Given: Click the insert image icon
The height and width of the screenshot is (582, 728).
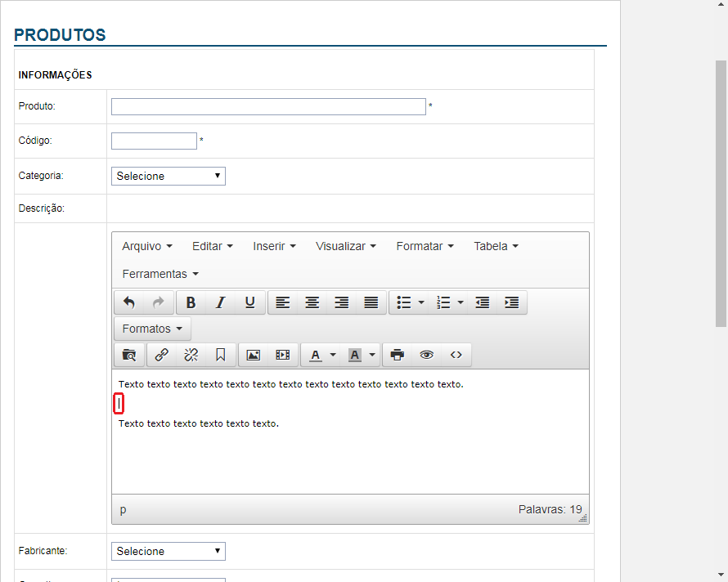Looking at the screenshot, I should click(254, 355).
